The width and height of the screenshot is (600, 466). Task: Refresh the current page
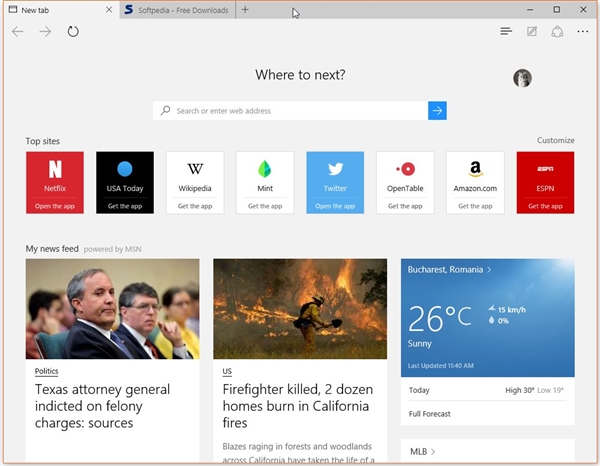[x=73, y=32]
